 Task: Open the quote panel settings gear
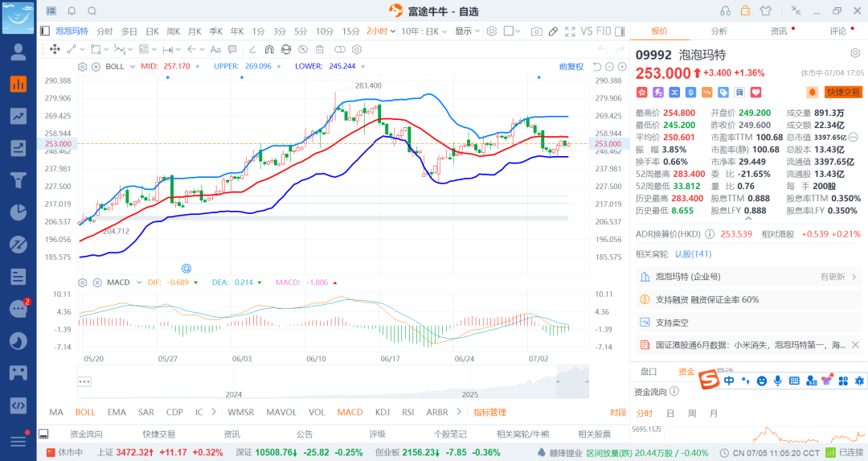click(855, 53)
